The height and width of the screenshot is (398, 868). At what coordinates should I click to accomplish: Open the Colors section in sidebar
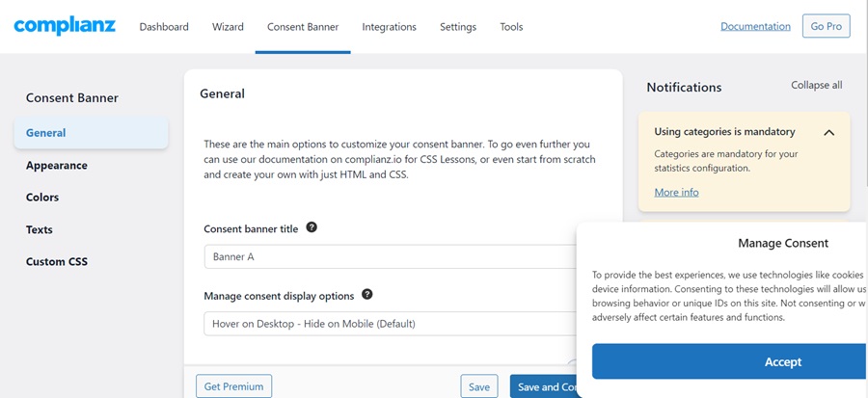pos(42,198)
